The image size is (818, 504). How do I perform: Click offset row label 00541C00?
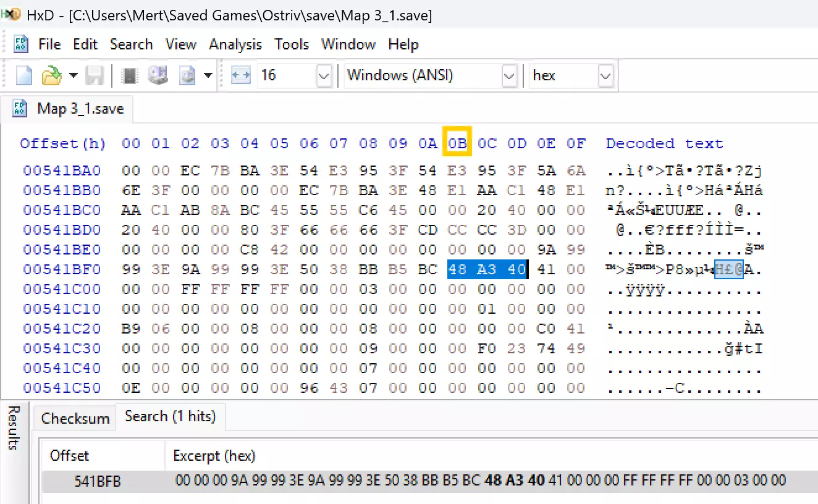tap(62, 289)
